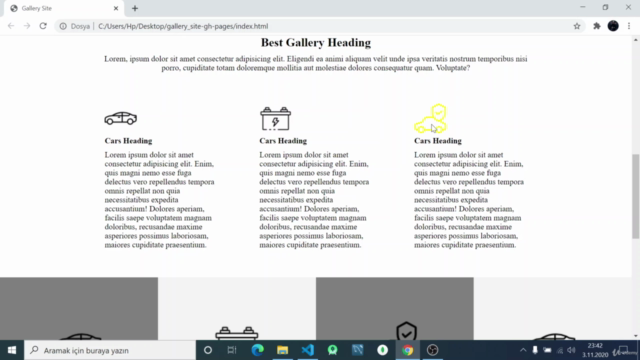Open the Windows Start menu
This screenshot has height=360, width=640.
pos(12,350)
